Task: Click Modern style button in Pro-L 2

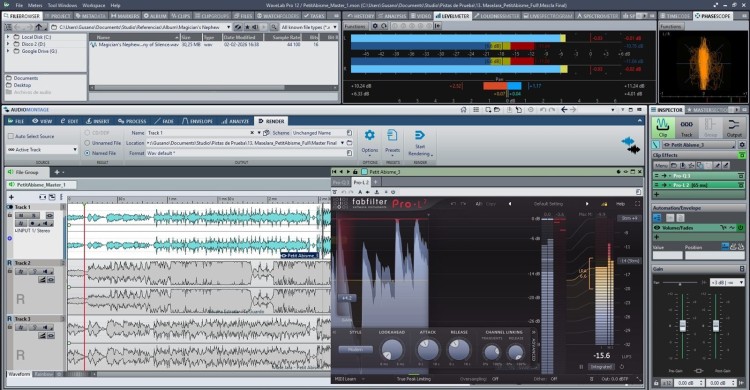Action: point(355,350)
